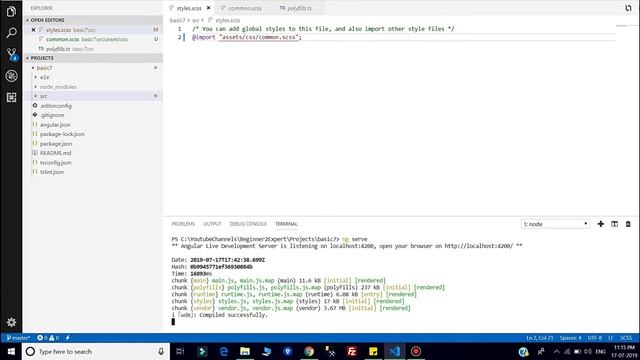
Task: Open the Source Control view
Action: (x=11, y=54)
